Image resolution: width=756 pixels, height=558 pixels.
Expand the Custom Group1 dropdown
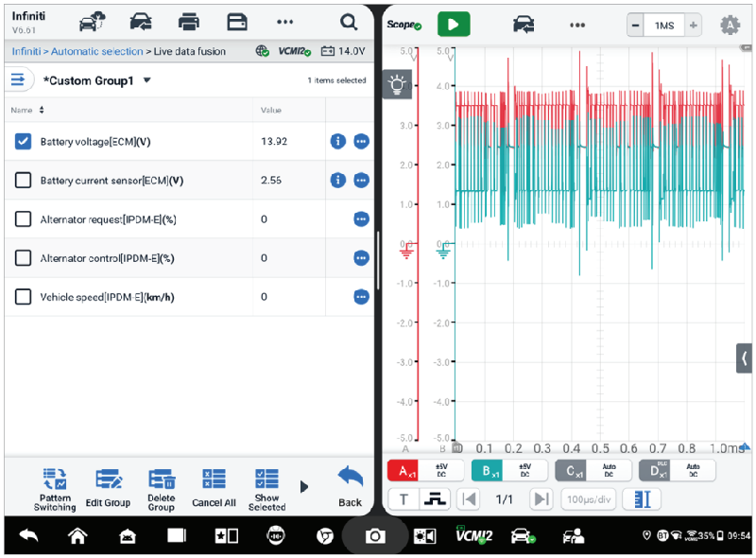pyautogui.click(x=146, y=80)
